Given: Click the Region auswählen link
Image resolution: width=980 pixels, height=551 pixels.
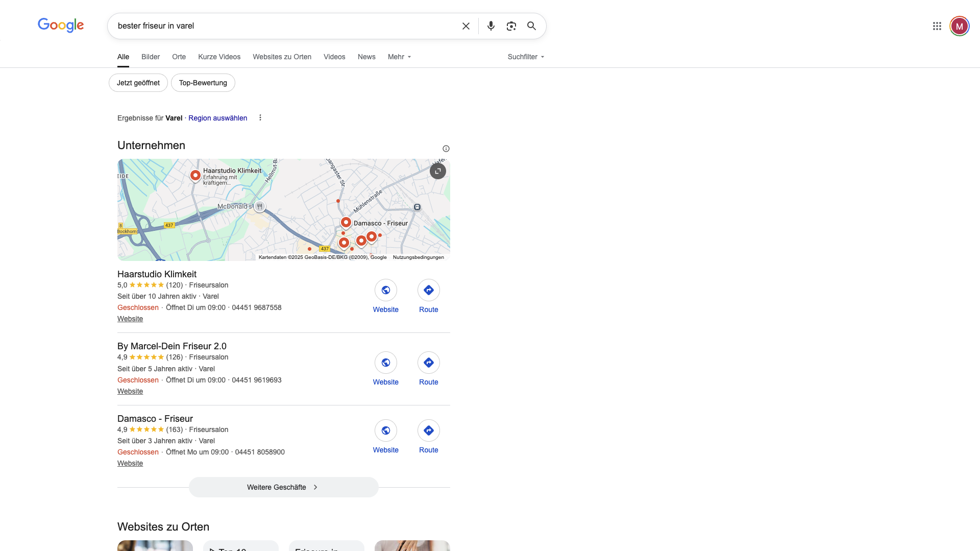Looking at the screenshot, I should click(x=217, y=118).
